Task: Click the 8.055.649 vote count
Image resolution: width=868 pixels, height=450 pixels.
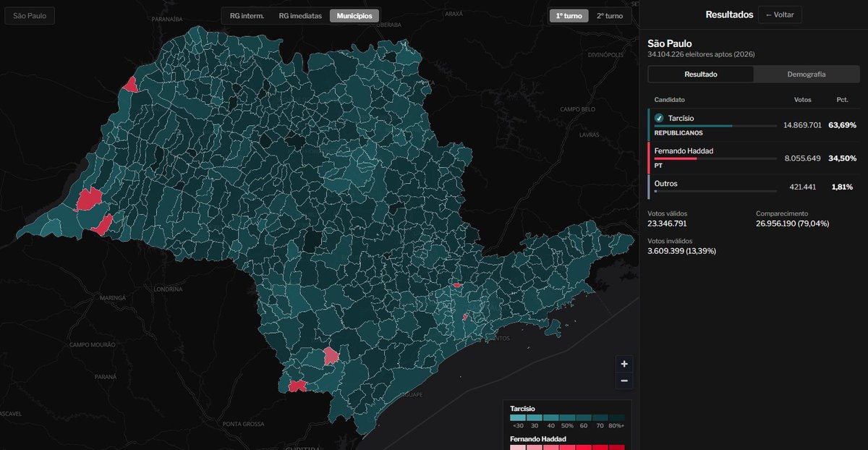Action: point(804,158)
